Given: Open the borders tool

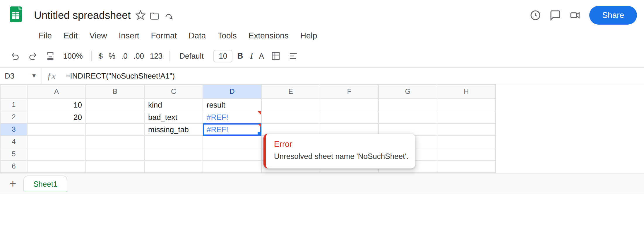Looking at the screenshot, I should tap(276, 56).
